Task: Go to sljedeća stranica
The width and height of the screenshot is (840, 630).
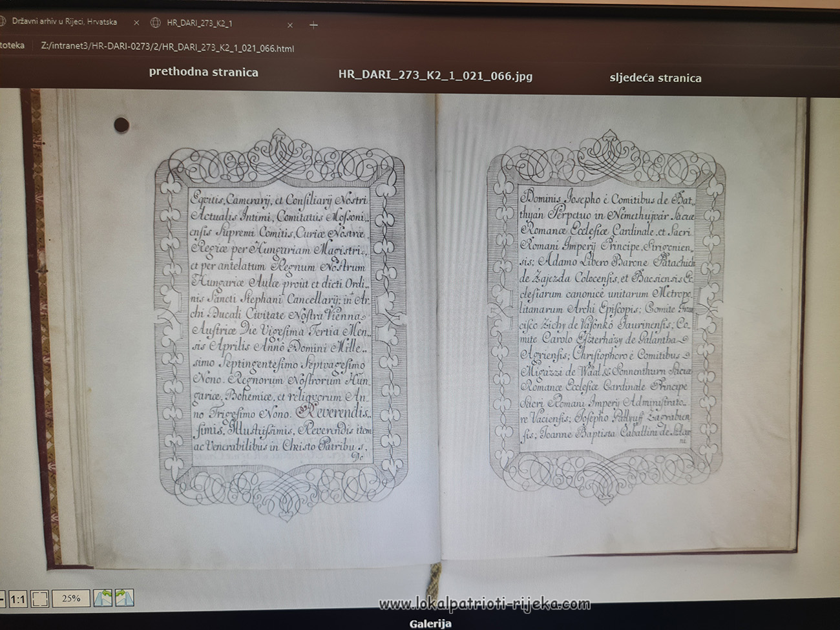Action: click(x=655, y=78)
